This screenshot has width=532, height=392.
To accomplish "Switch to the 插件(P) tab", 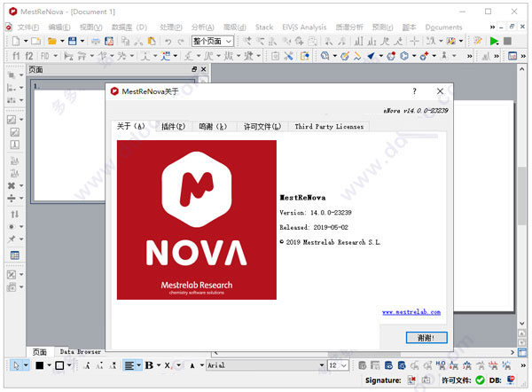I will coord(173,127).
